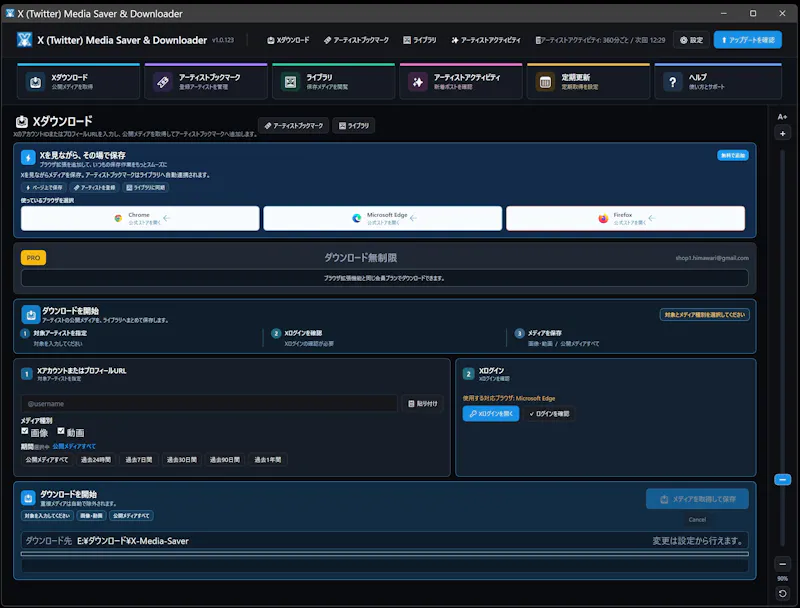800x608 pixels.
Task: Click the Firefox logo icon
Action: (603, 218)
